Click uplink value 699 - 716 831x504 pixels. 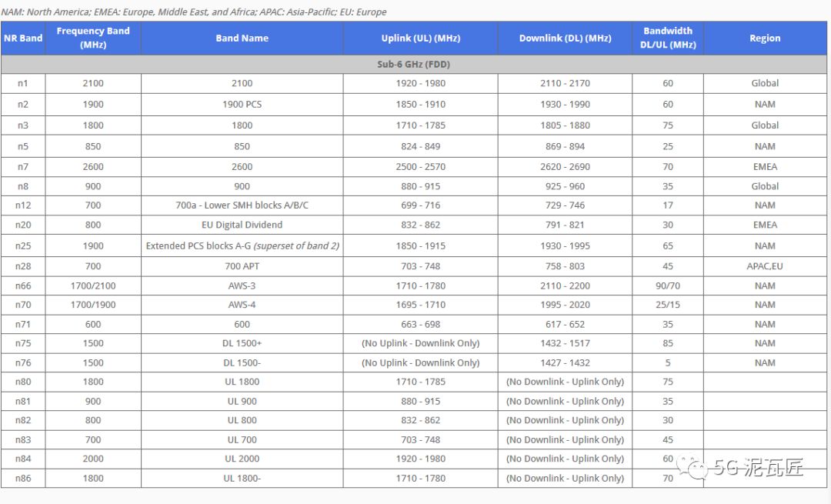(x=420, y=205)
